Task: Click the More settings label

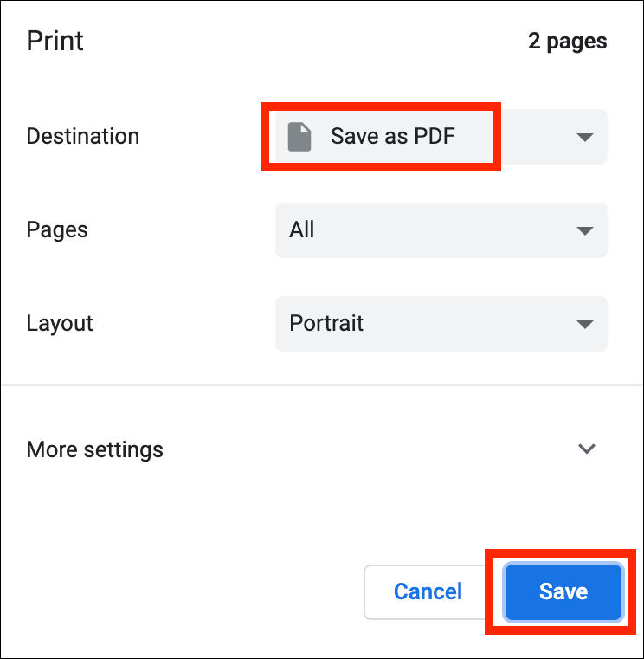Action: [95, 449]
